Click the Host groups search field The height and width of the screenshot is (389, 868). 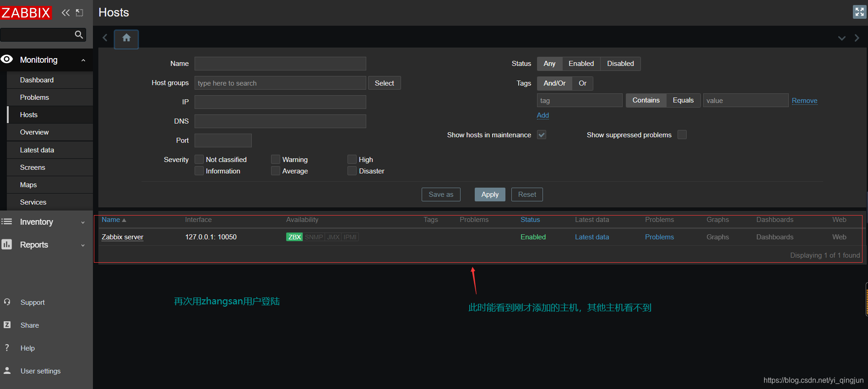pos(280,83)
